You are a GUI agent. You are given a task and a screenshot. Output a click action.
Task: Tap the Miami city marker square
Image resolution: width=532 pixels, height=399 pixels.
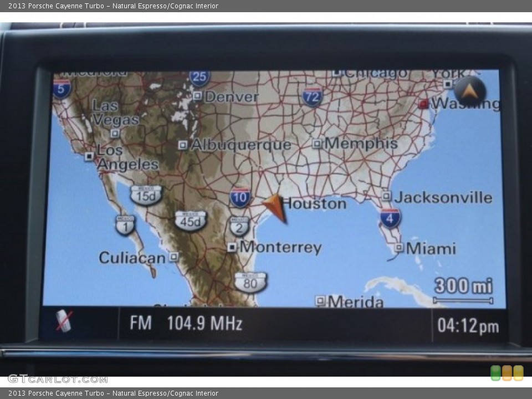[x=400, y=247]
